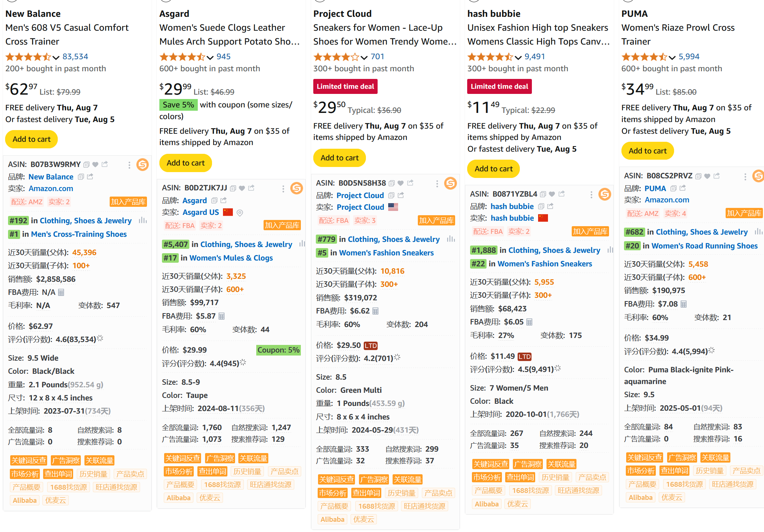Open three-dot menu on Project Cloud card

coord(437,183)
